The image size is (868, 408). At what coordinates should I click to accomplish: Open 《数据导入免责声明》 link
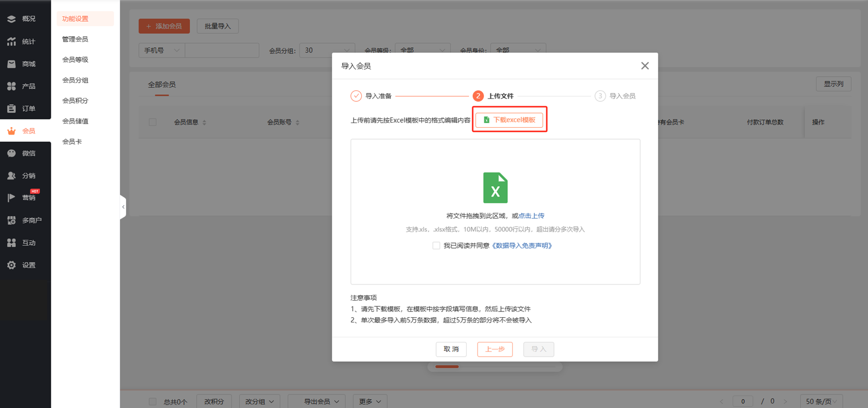coord(521,246)
